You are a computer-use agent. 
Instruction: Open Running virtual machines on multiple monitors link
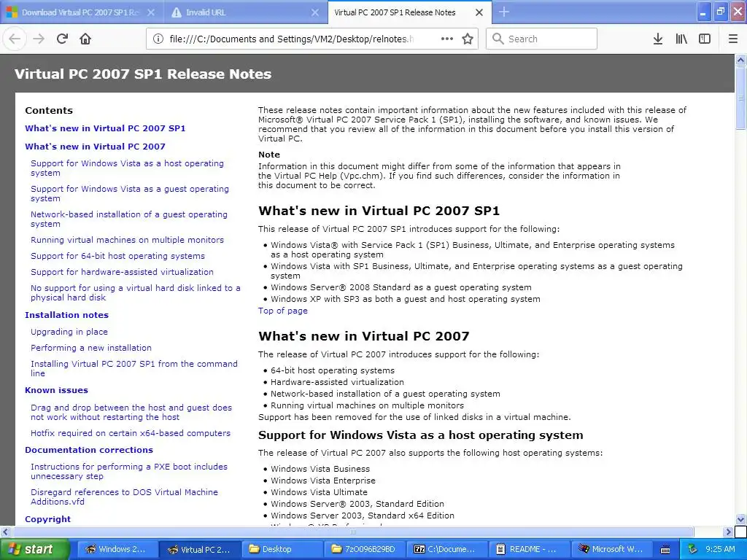click(127, 240)
